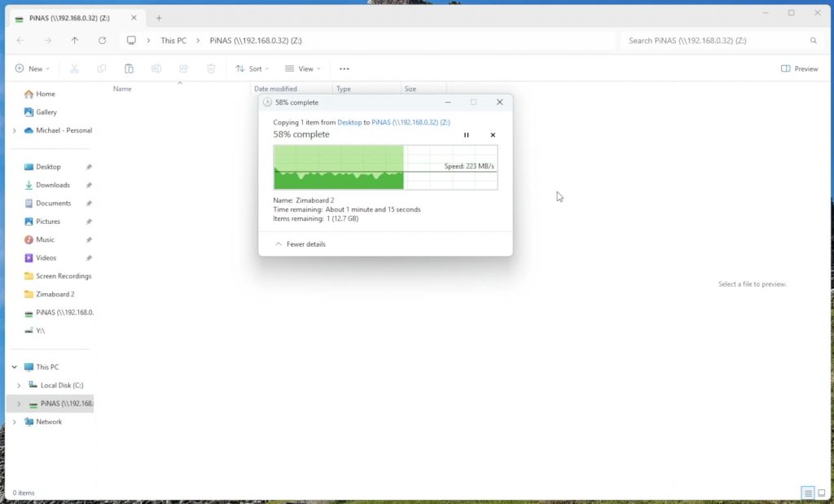This screenshot has width=834, height=504.
Task: Open the View dropdown menu
Action: (x=302, y=69)
